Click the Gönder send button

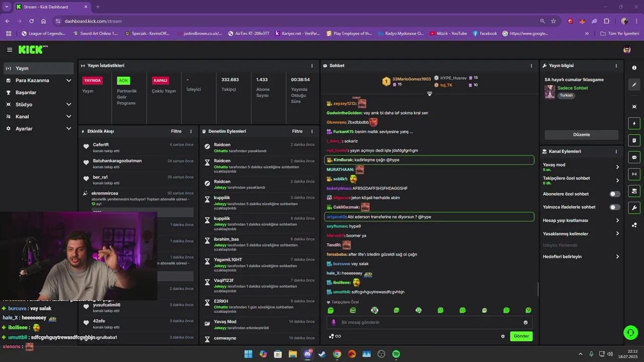point(521,336)
